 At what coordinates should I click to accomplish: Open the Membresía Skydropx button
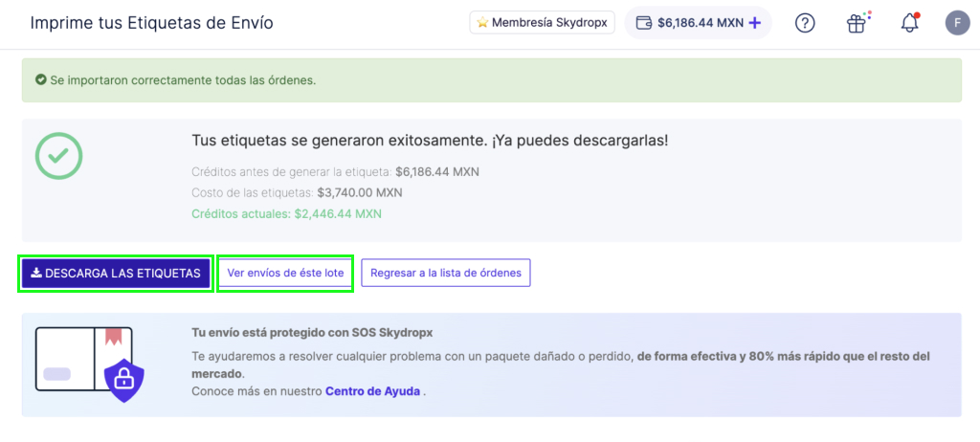point(542,23)
